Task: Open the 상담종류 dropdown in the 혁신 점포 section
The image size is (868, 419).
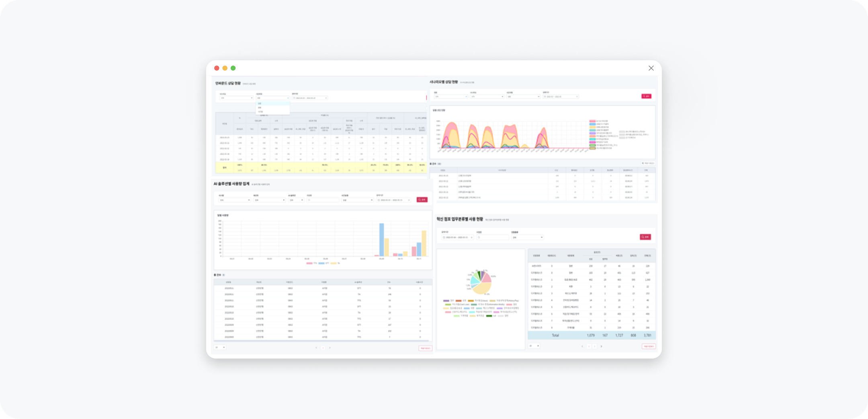Action: point(527,237)
